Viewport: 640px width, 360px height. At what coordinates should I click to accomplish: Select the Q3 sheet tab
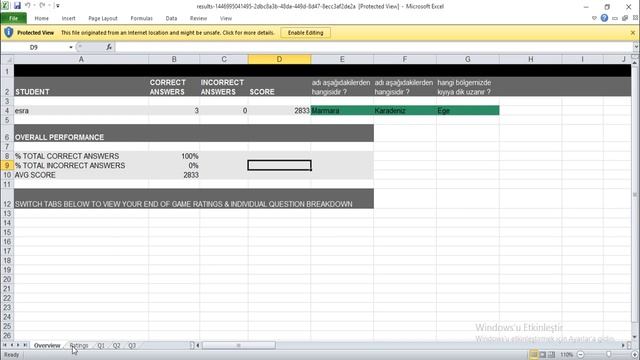point(132,346)
